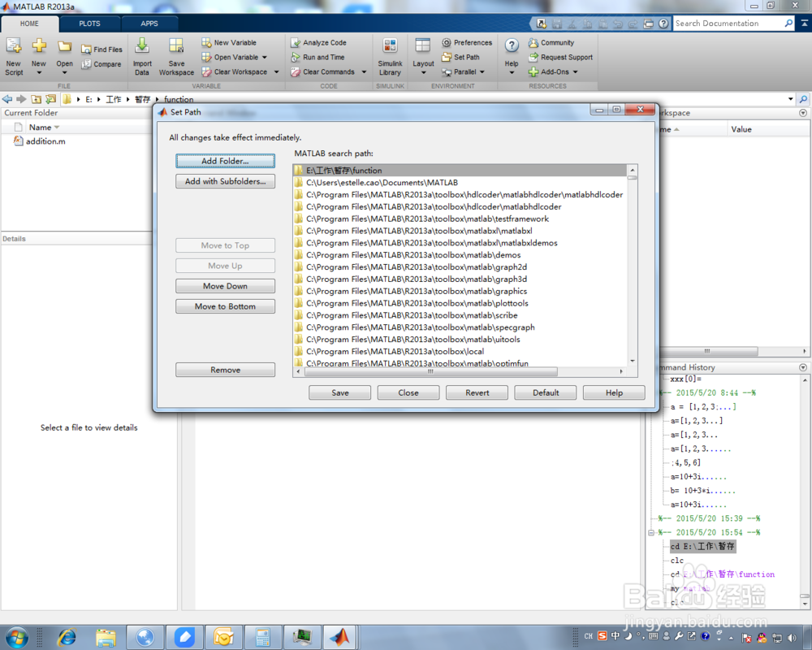Click Move Down button
This screenshot has height=650, width=812.
[225, 286]
